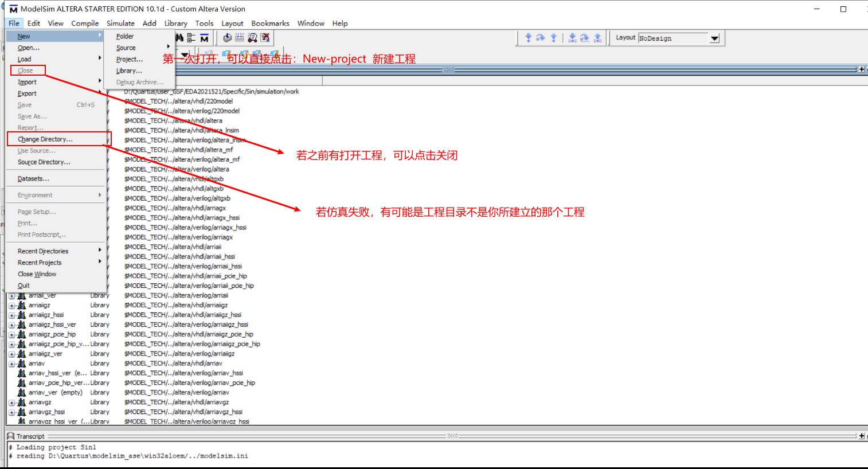Click the Simulate toolbar icon
The height and width of the screenshot is (469, 868).
point(252,38)
